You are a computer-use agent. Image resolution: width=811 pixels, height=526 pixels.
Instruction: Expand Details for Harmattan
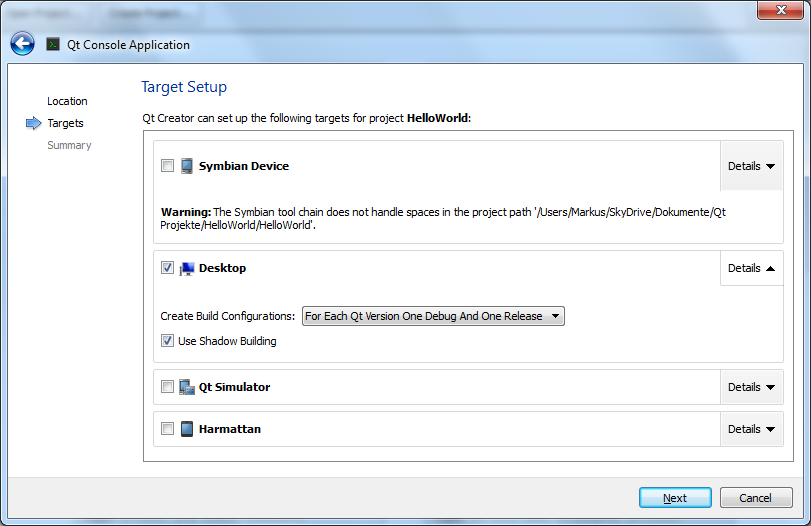pos(752,429)
